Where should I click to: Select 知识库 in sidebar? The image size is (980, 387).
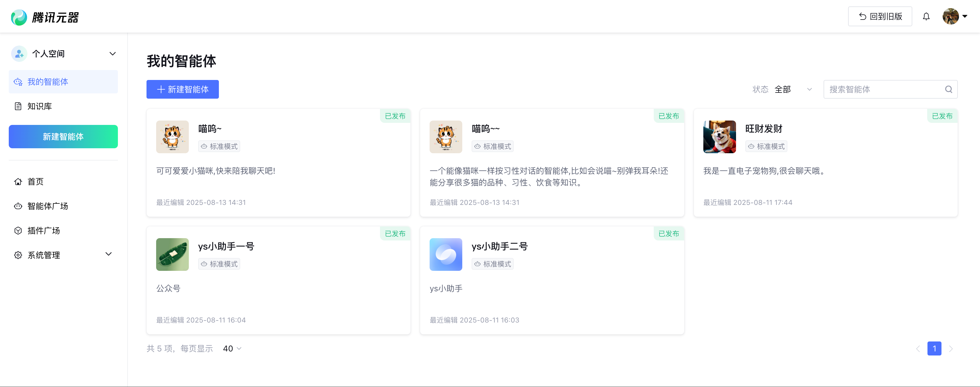click(39, 106)
